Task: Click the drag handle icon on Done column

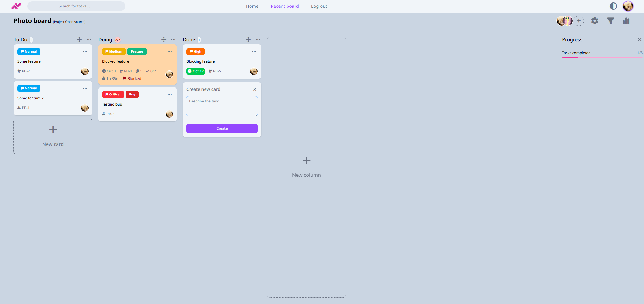Action: pos(248,39)
